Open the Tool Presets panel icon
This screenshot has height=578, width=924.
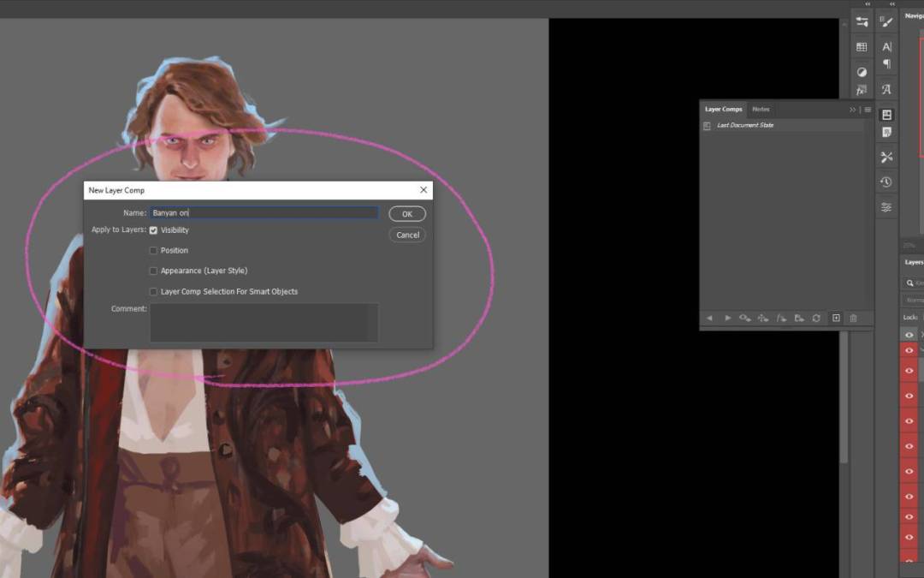tap(886, 157)
